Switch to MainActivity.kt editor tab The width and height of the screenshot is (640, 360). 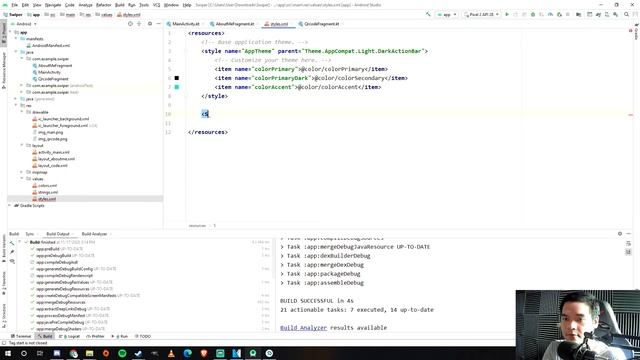(x=186, y=24)
